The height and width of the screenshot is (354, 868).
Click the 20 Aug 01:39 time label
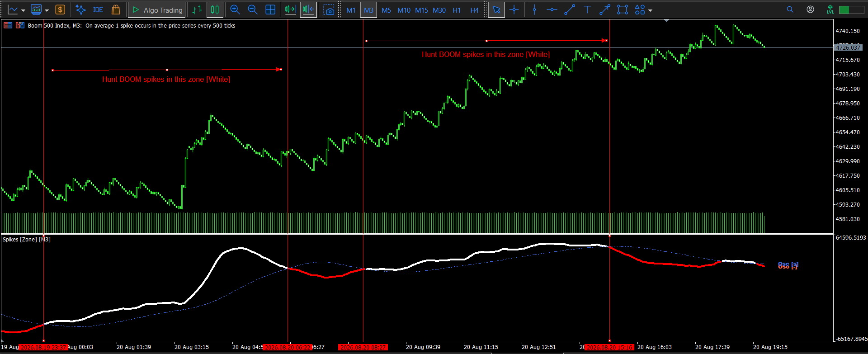point(134,347)
